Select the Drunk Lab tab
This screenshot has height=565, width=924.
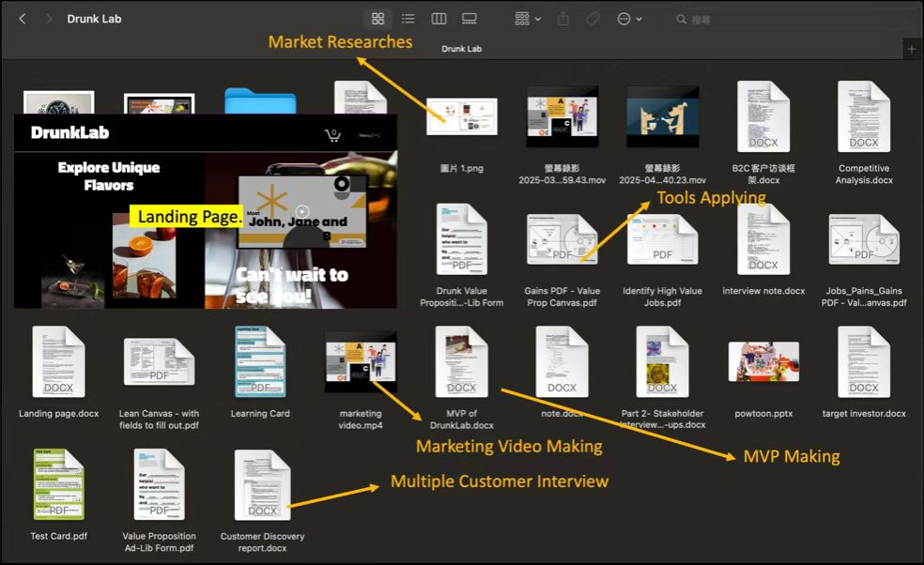[461, 49]
